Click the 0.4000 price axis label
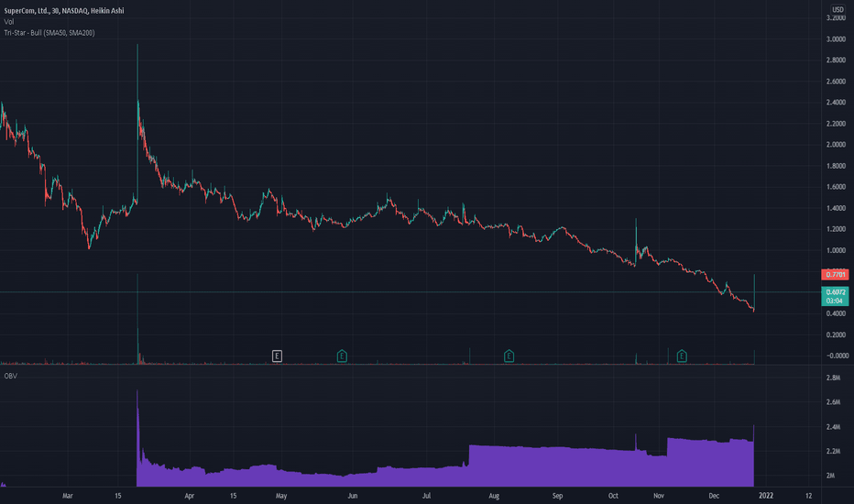The image size is (854, 504). 836,313
